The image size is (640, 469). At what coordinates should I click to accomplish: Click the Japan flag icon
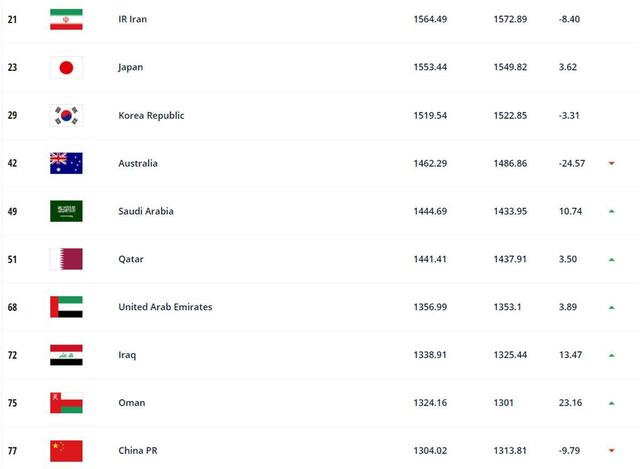tap(66, 67)
